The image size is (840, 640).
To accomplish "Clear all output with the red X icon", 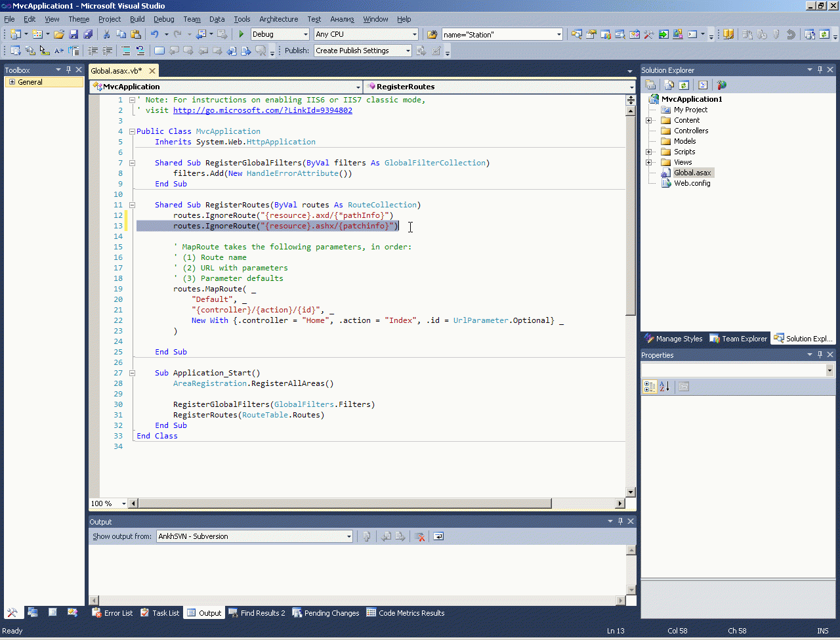I will 419,536.
